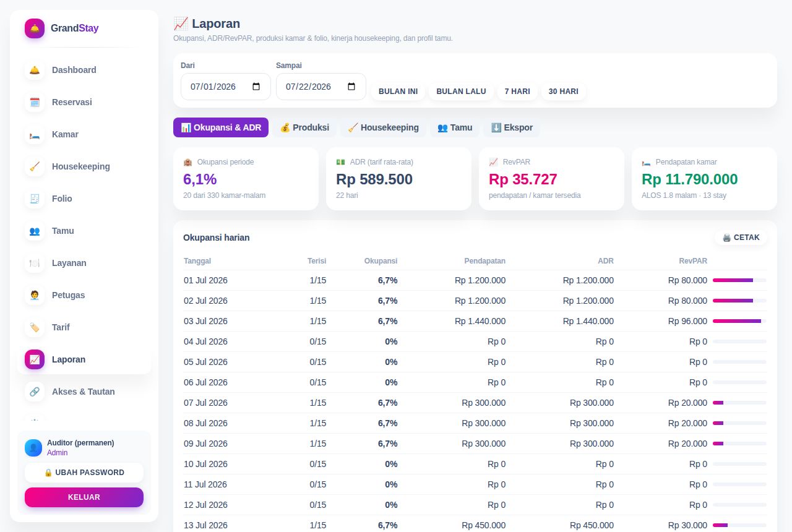Screen dimensions: 792x532
Task: Click RevPAR bar for 07 Jul 2026
Action: (739, 403)
